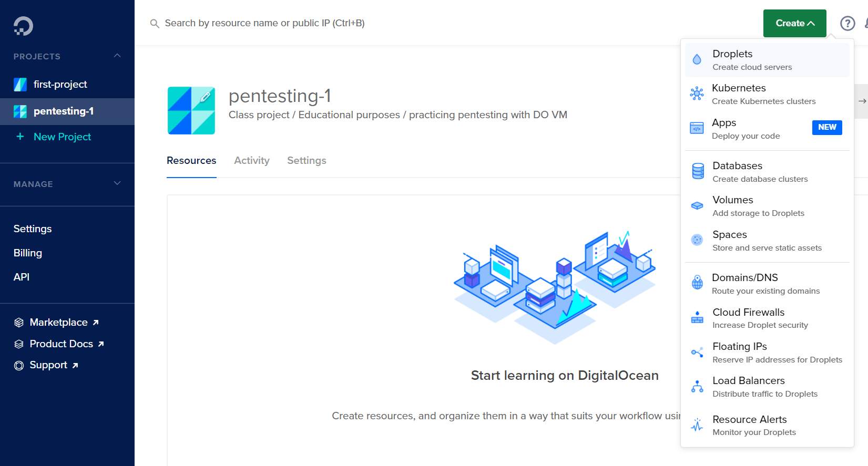Click the Cloud Firewalls icon

(x=697, y=317)
